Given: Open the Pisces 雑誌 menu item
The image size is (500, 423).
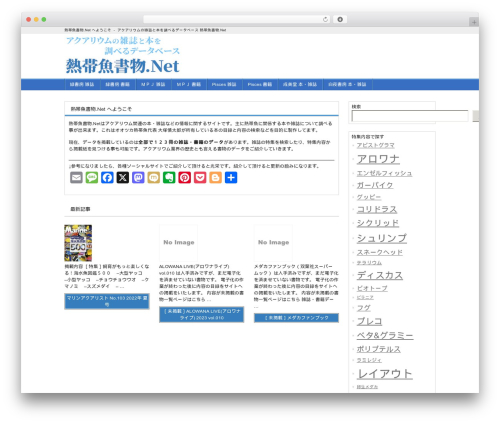Looking at the screenshot, I should [x=224, y=85].
